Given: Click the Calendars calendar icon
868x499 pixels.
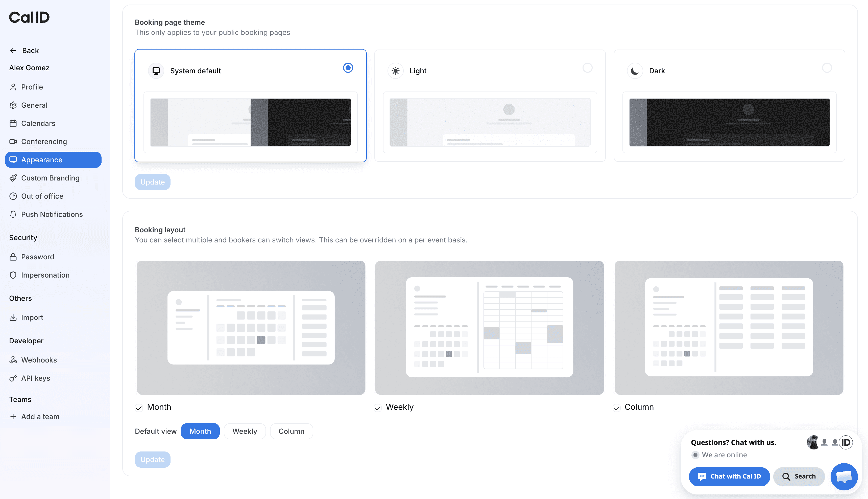Looking at the screenshot, I should pos(13,123).
